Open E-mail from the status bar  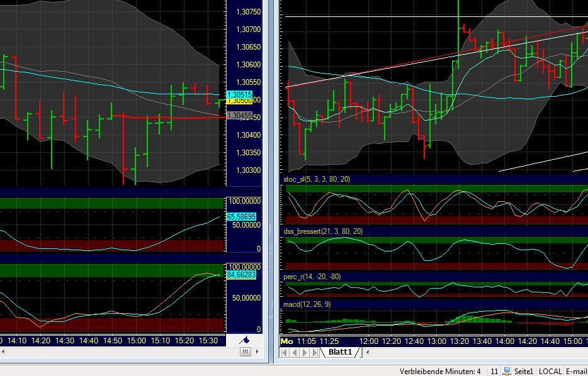(577, 371)
